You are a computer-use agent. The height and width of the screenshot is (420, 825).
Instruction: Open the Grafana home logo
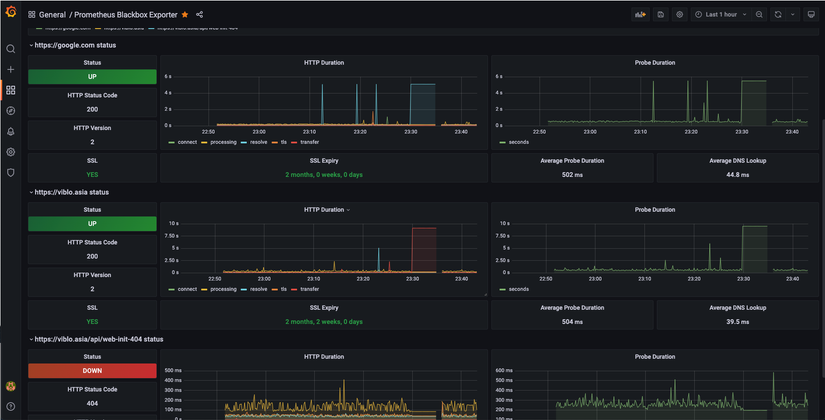(11, 12)
